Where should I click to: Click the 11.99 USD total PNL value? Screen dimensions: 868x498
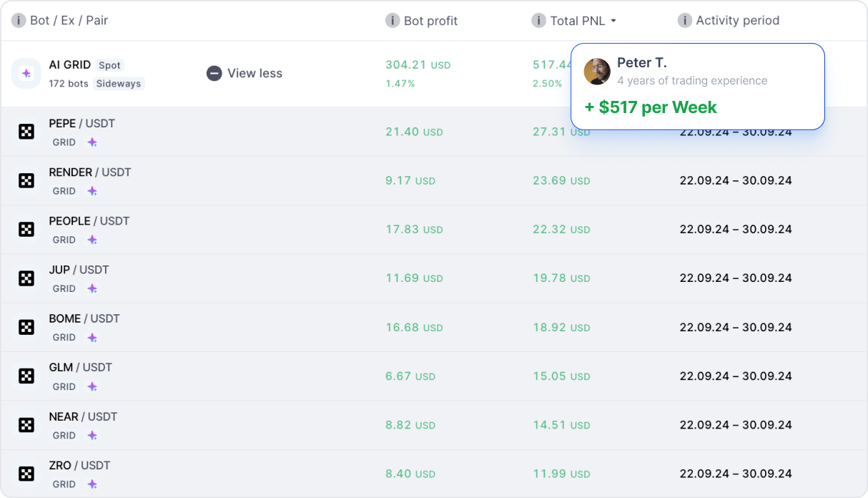coord(561,474)
